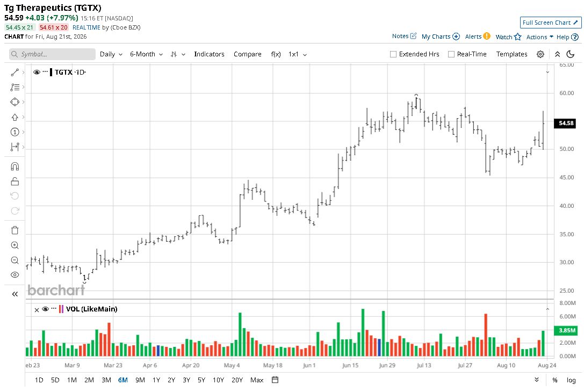
Task: Open the custom date range calendar
Action: (275, 380)
